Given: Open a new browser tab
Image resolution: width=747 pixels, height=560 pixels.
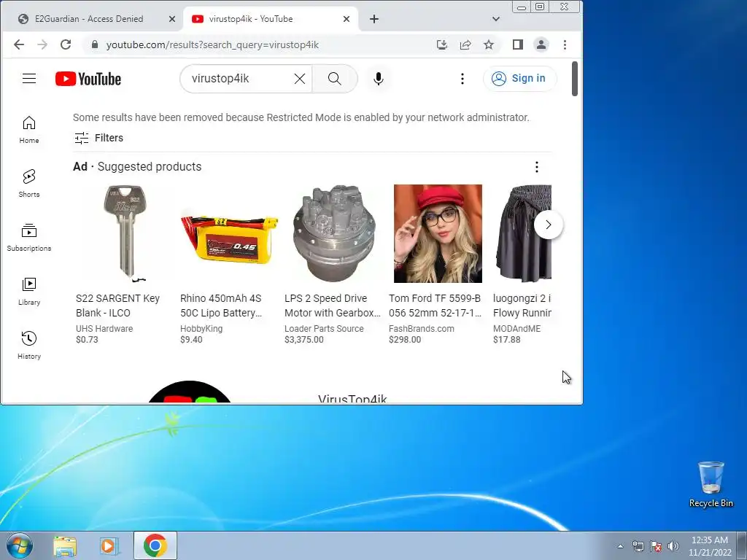Looking at the screenshot, I should (374, 19).
